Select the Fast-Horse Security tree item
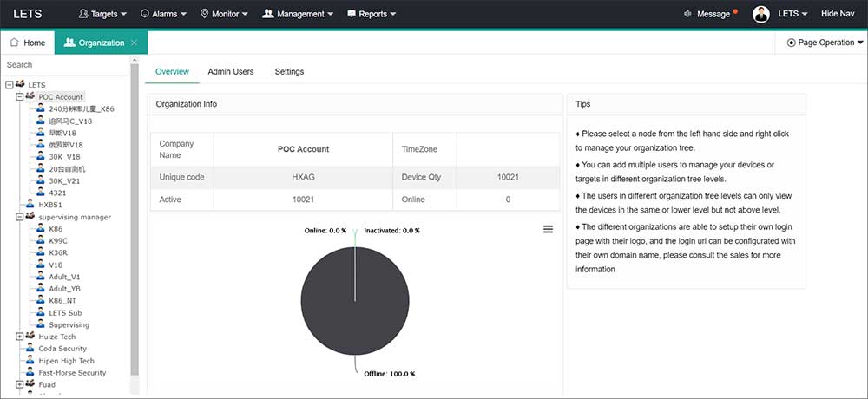The height and width of the screenshot is (399, 868). pyautogui.click(x=72, y=373)
